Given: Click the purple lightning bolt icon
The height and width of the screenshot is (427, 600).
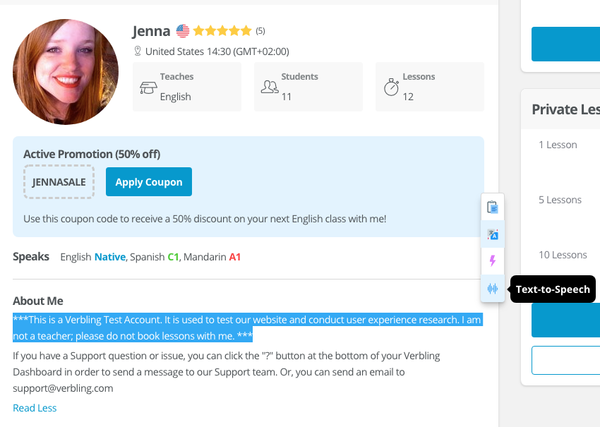Looking at the screenshot, I should [x=492, y=261].
